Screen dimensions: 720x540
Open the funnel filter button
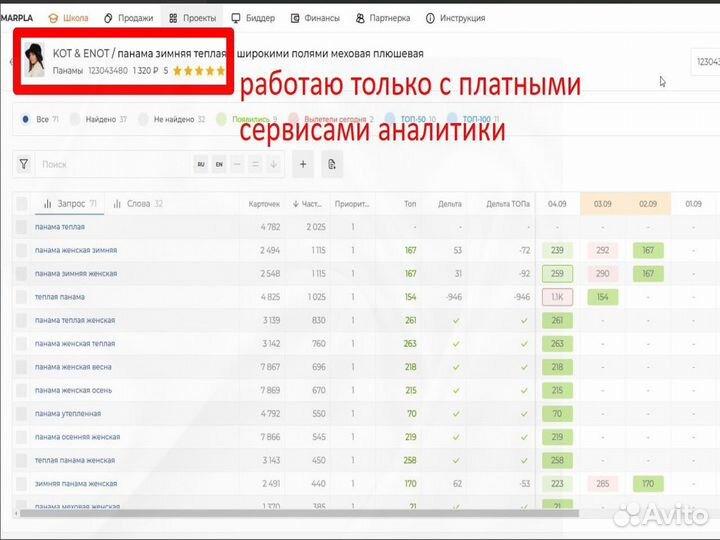coord(23,164)
